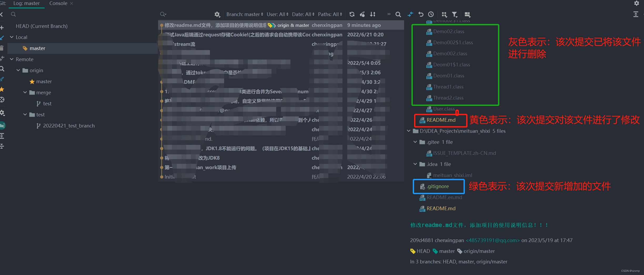Viewport: 644px width, 275px height.
Task: Click the Refresh log icon
Action: (x=352, y=14)
